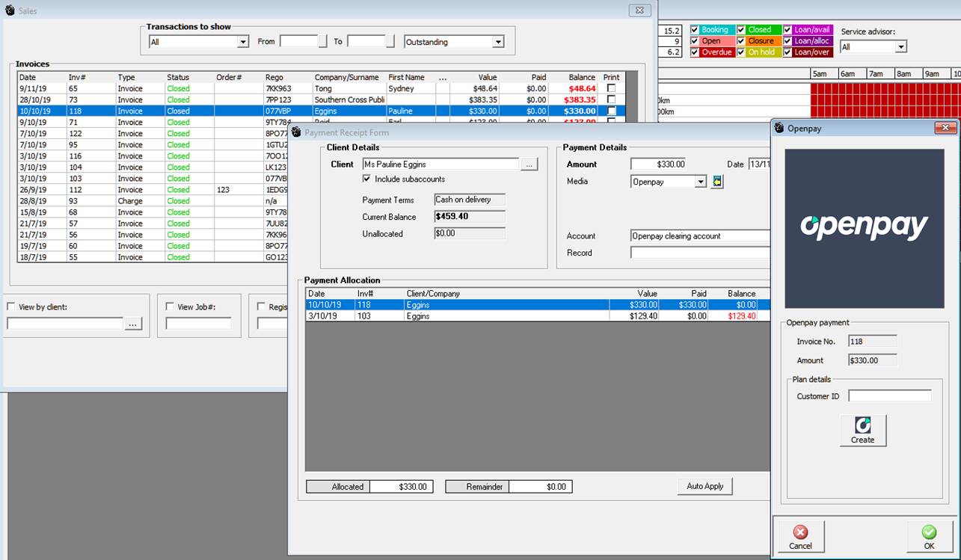Toggle the Loan/alloc checkbox
The width and height of the screenshot is (961, 560).
(x=787, y=41)
